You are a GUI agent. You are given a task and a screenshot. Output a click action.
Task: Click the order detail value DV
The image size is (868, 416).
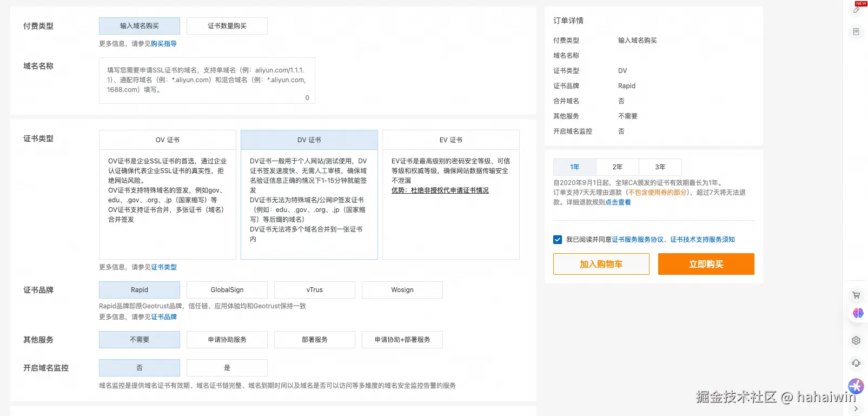coord(622,71)
